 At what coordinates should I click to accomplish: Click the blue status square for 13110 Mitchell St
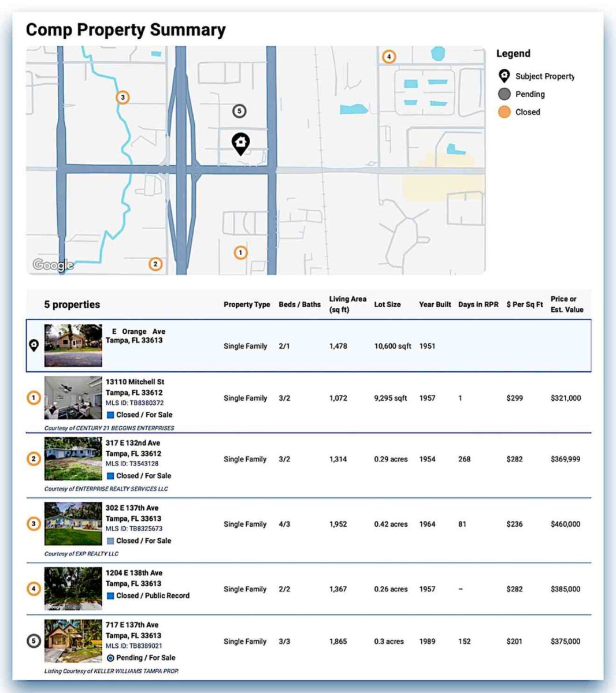click(x=110, y=415)
